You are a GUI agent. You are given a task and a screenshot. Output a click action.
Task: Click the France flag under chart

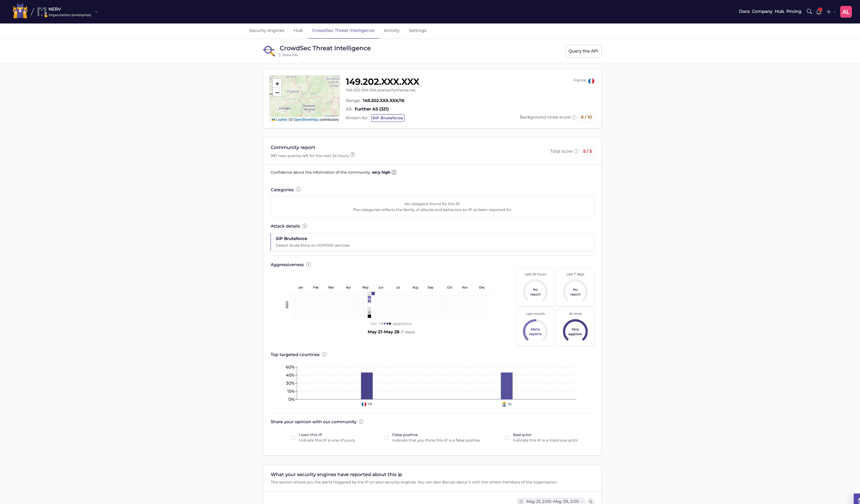pyautogui.click(x=364, y=404)
